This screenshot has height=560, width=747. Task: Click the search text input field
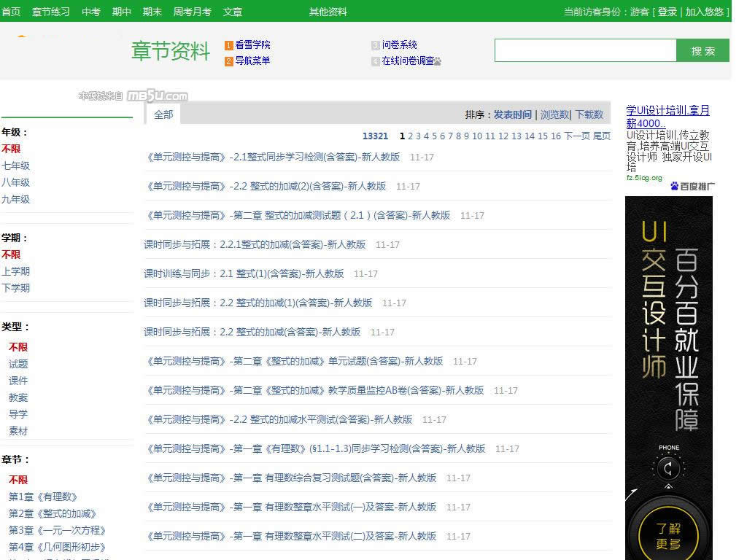pos(585,50)
